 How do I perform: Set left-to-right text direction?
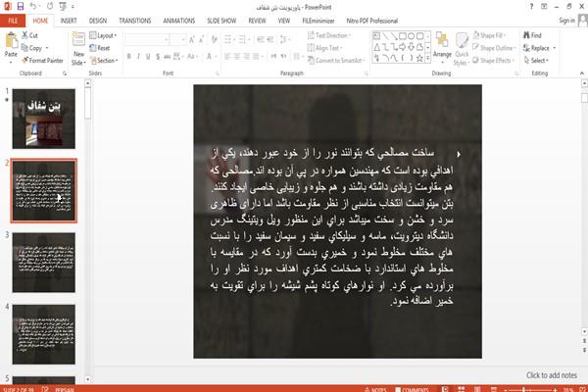273,56
